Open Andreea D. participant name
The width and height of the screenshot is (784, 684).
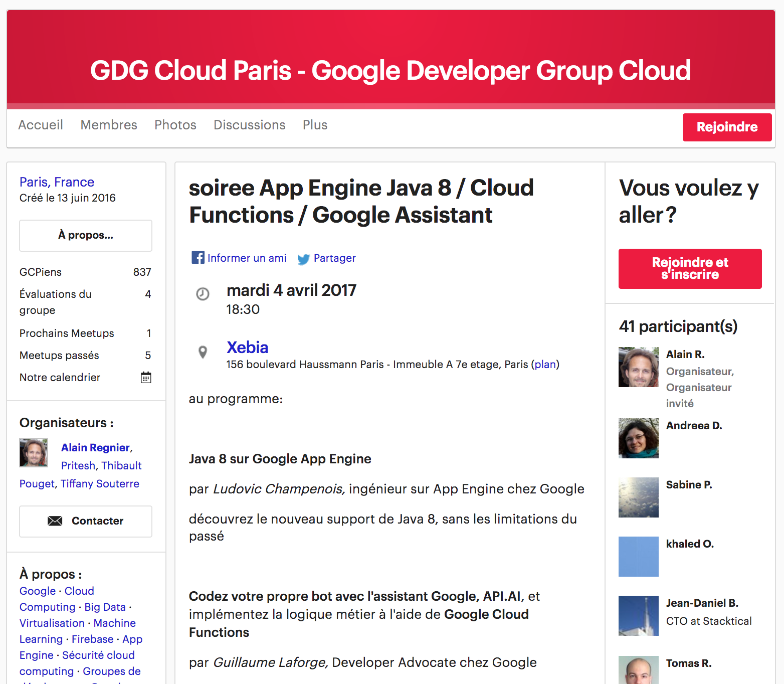click(694, 426)
